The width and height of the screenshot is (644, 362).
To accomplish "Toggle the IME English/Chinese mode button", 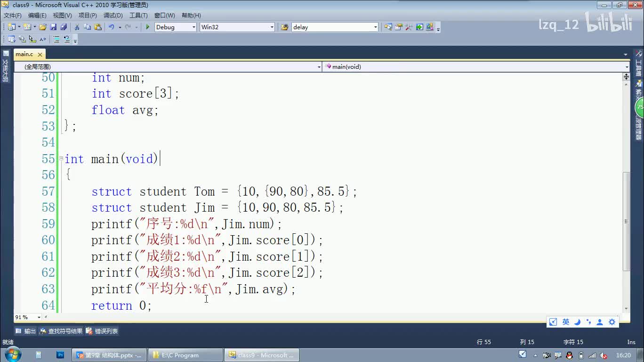I will pyautogui.click(x=566, y=322).
